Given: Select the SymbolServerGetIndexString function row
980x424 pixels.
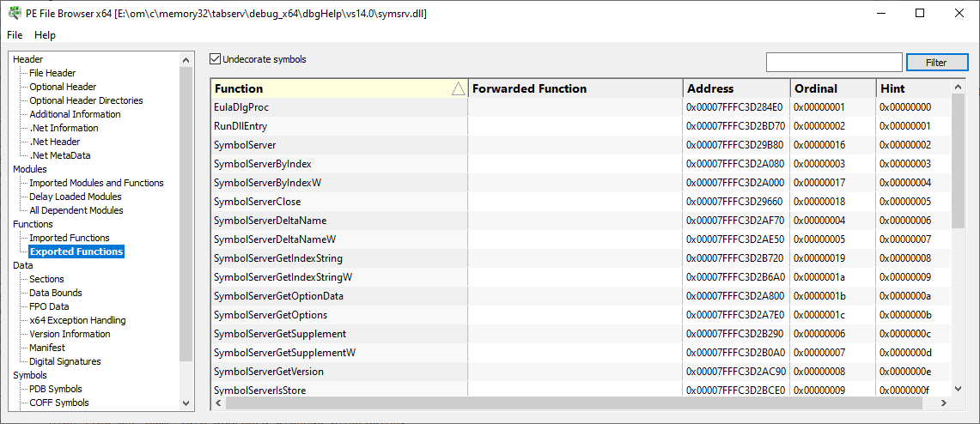Looking at the screenshot, I should pyautogui.click(x=581, y=258).
